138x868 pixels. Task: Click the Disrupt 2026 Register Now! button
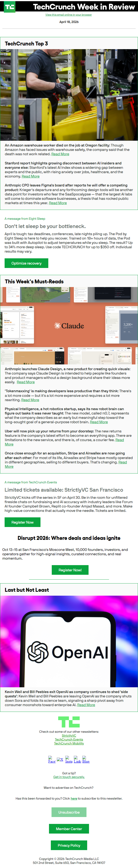click(x=70, y=570)
